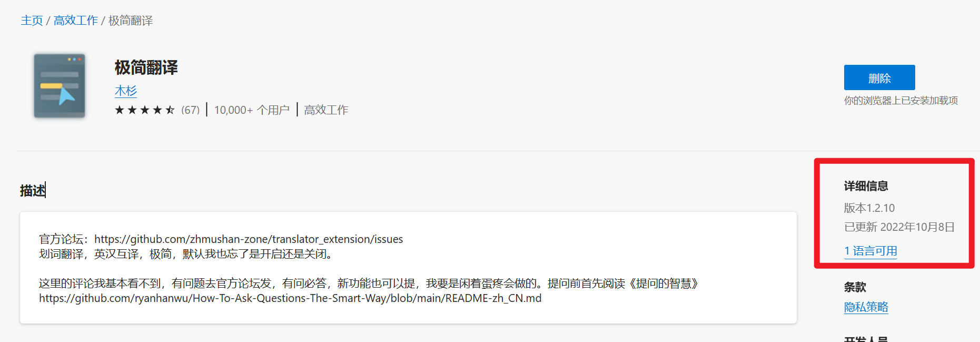980x342 pixels.
Task: Click the (67) review count
Action: coord(191,109)
